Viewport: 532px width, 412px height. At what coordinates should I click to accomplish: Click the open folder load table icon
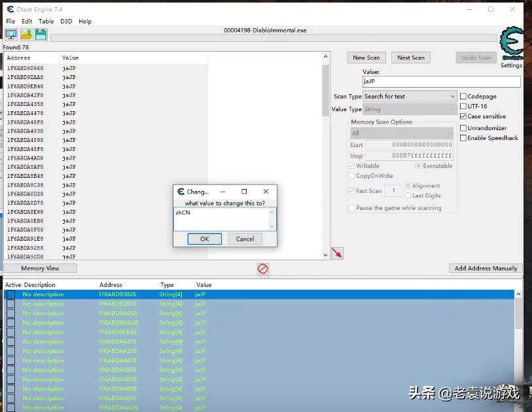[26, 35]
